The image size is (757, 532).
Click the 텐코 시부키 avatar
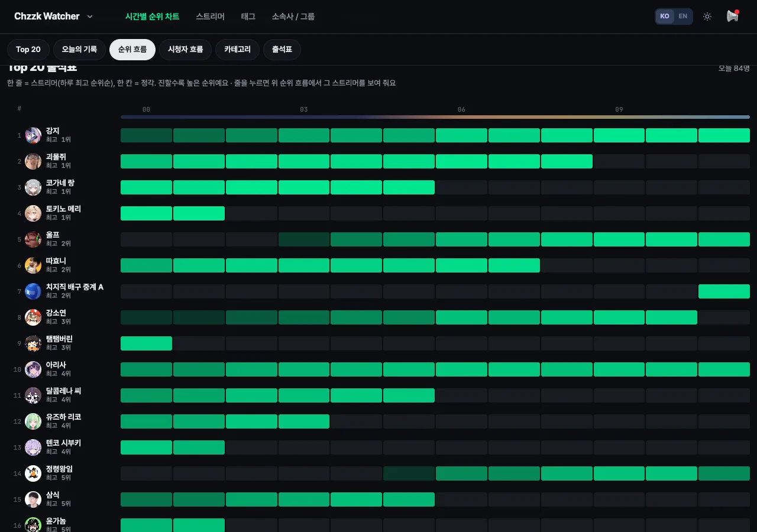pos(33,447)
